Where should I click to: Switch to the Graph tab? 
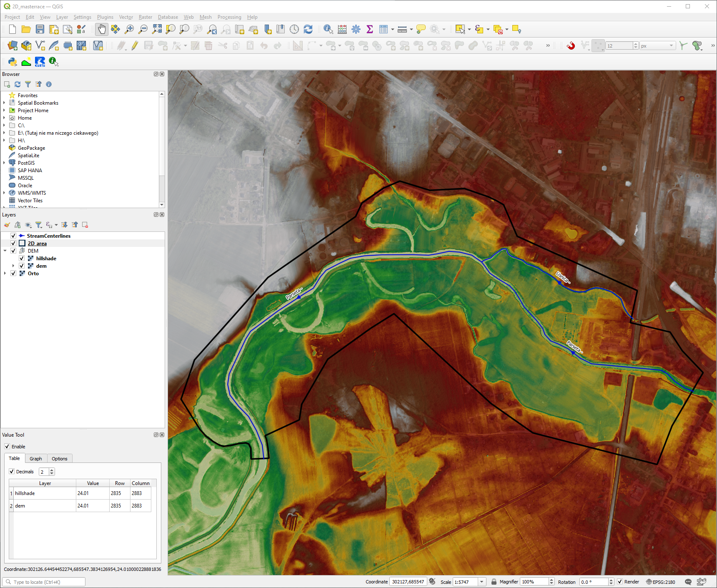[x=35, y=459]
